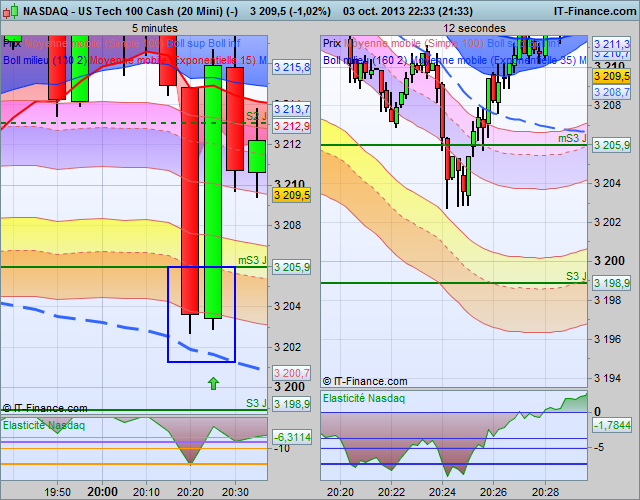Click the 20:22 time axis label
This screenshot has width=640, height=500.
391,492
